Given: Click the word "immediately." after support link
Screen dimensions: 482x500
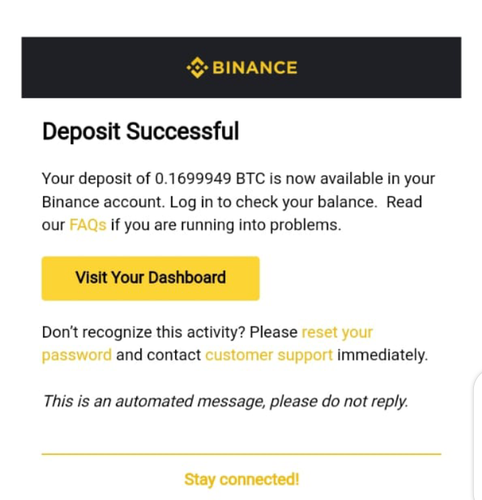Looking at the screenshot, I should point(382,355).
